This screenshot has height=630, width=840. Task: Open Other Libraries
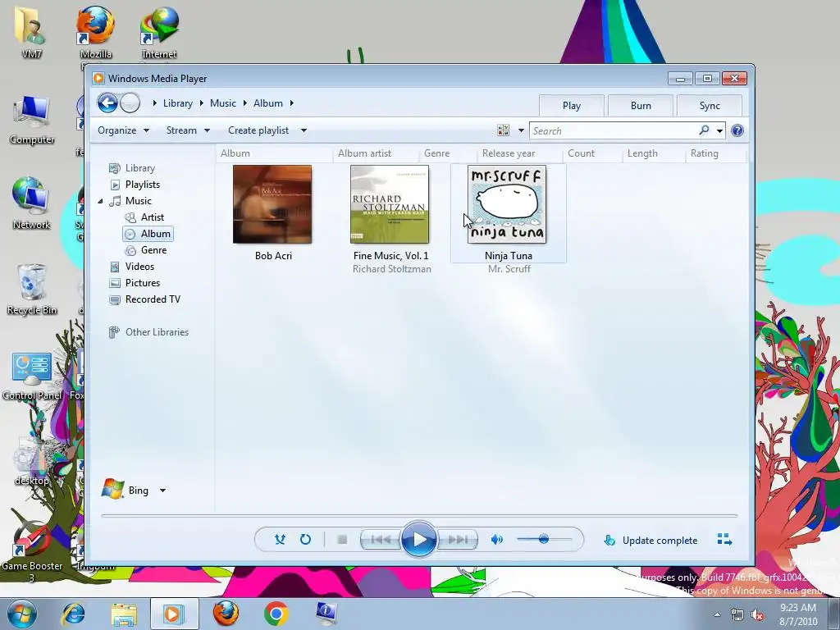coord(157,332)
